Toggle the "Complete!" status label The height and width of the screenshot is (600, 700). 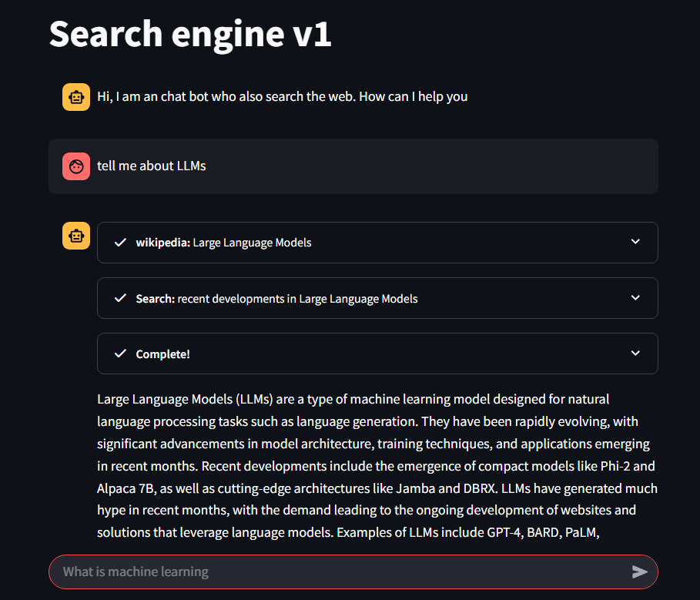pos(162,354)
